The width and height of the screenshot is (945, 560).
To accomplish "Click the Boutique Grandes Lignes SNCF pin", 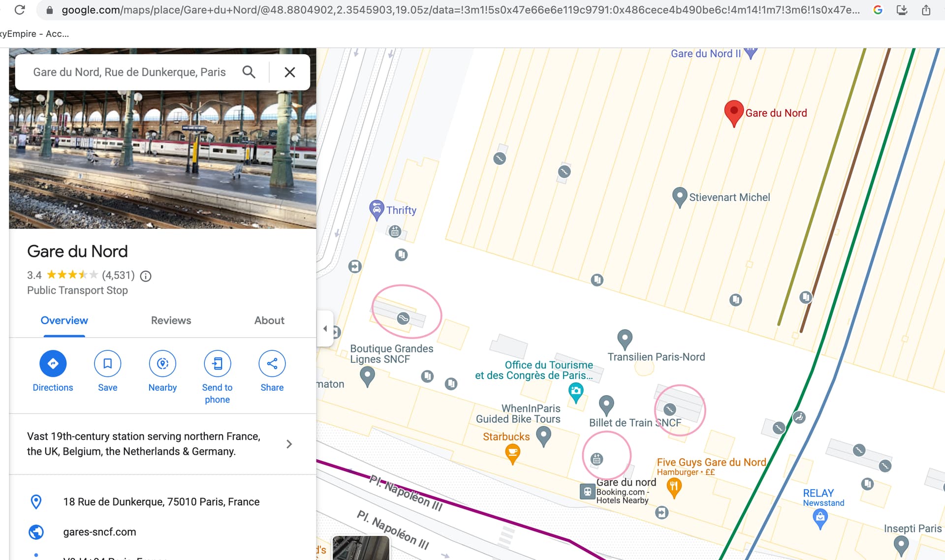I will (x=367, y=377).
